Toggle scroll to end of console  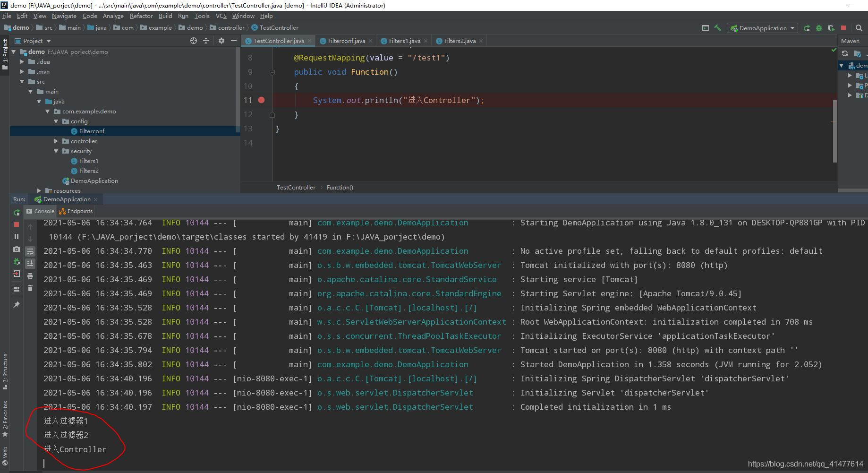click(x=30, y=264)
